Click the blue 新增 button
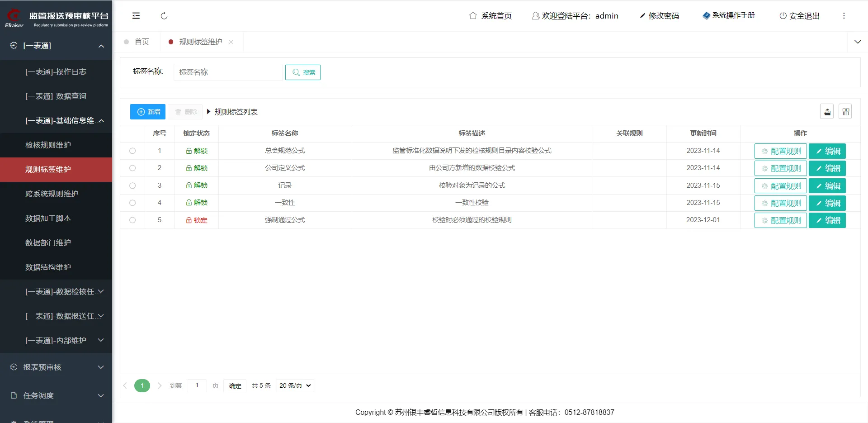Image resolution: width=868 pixels, height=423 pixels. pyautogui.click(x=148, y=112)
